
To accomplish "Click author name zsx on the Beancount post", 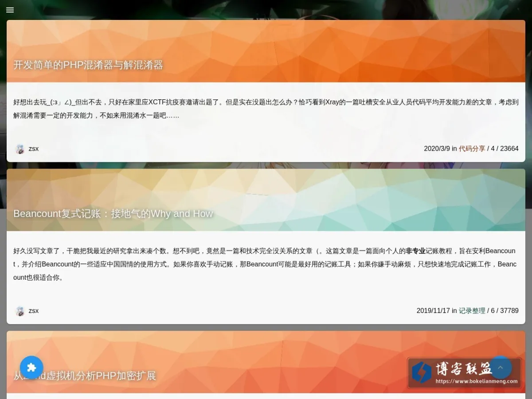I will 34,311.
